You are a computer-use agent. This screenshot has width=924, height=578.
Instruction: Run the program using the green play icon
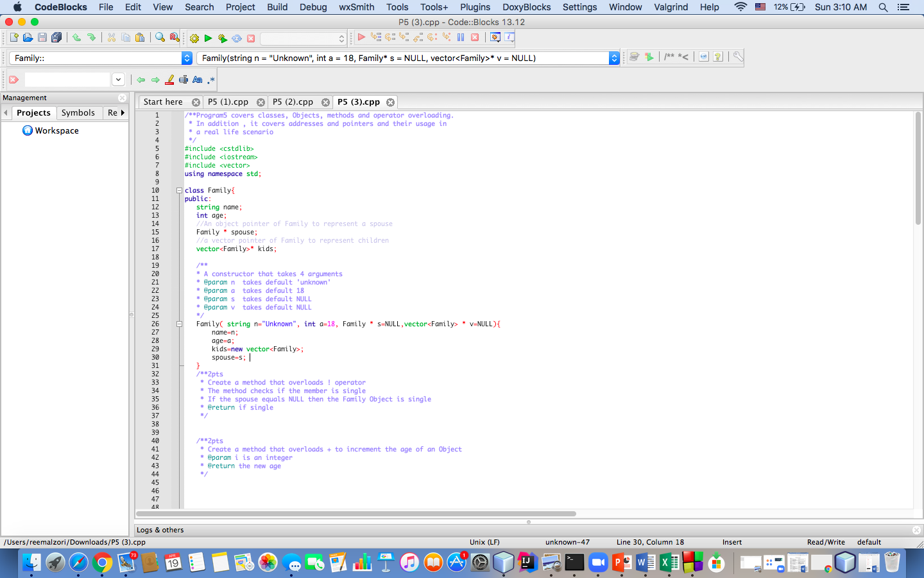tap(208, 39)
